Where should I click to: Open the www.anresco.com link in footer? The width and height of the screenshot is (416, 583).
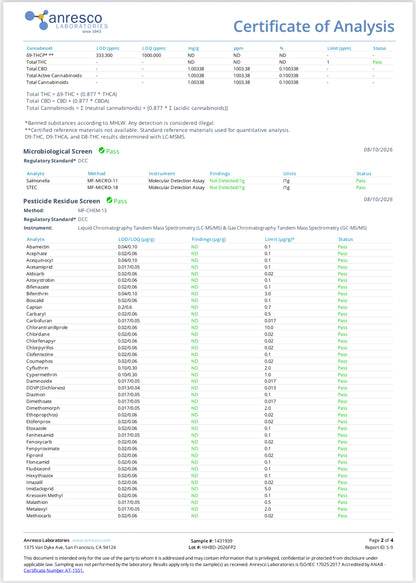click(91, 540)
